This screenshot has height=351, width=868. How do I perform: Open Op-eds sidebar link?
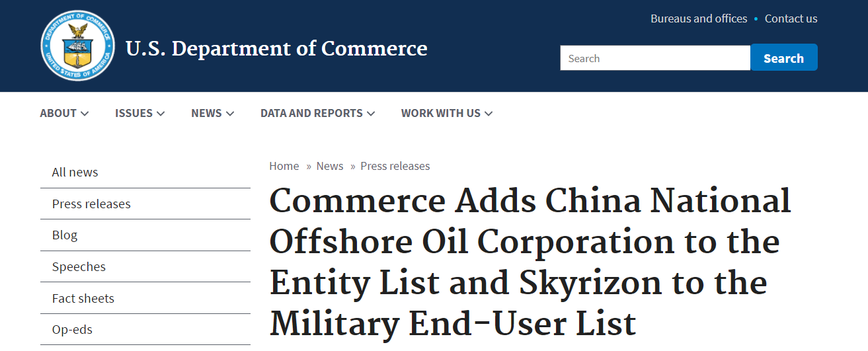coord(72,330)
